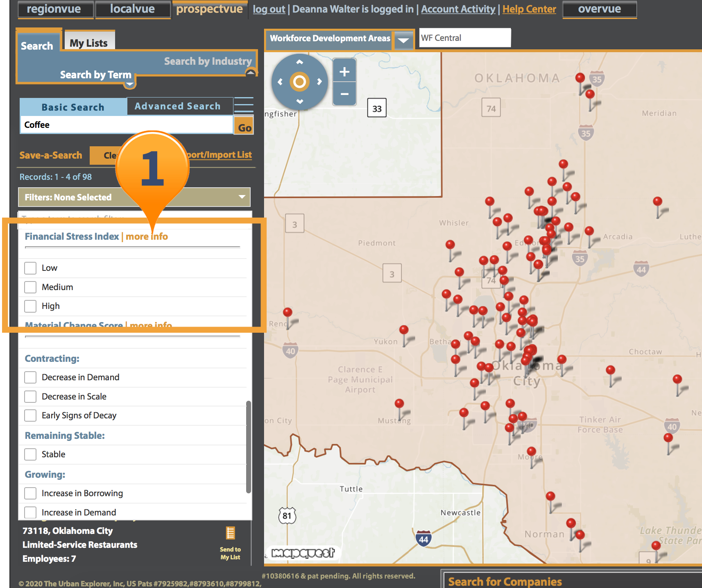This screenshot has height=588, width=702.
Task: Click the WF Central area field
Action: [465, 38]
